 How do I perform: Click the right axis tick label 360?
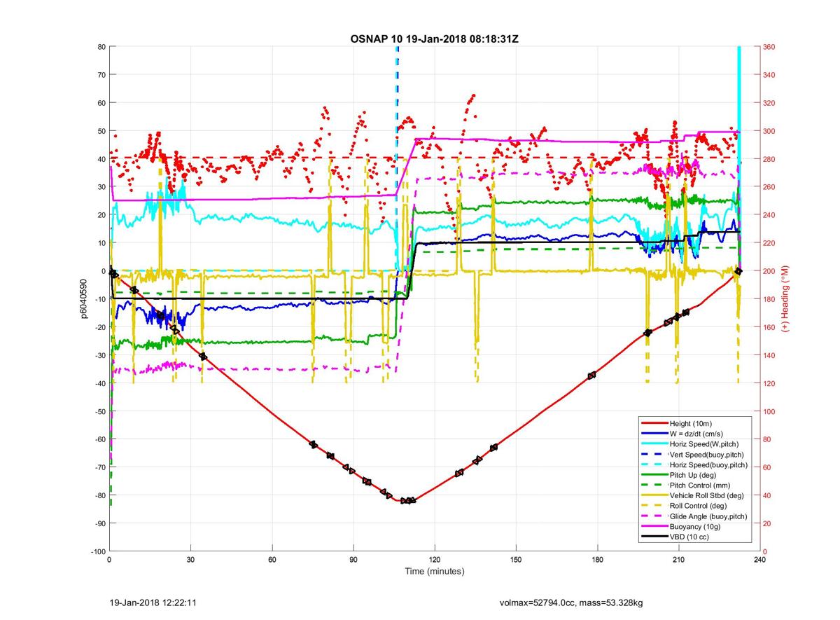(x=769, y=47)
